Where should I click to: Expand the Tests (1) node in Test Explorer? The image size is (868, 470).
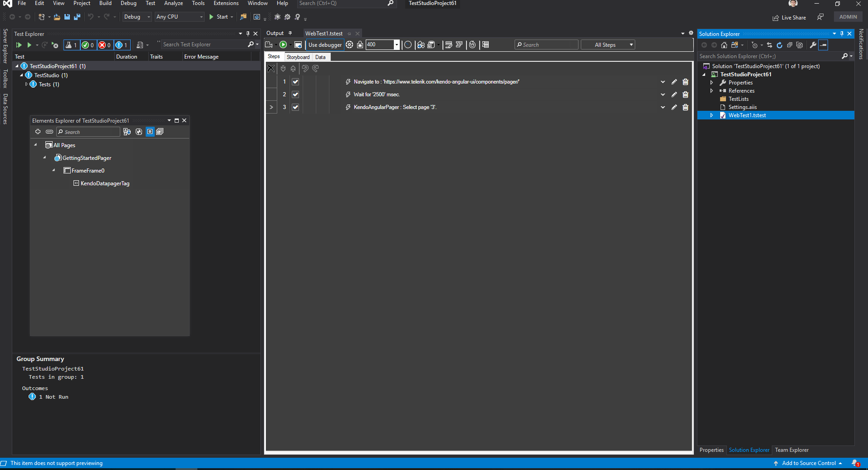[x=26, y=84]
